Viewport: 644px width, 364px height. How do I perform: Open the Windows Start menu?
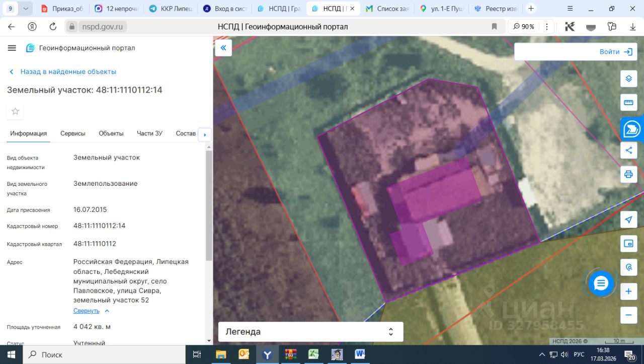(x=11, y=354)
